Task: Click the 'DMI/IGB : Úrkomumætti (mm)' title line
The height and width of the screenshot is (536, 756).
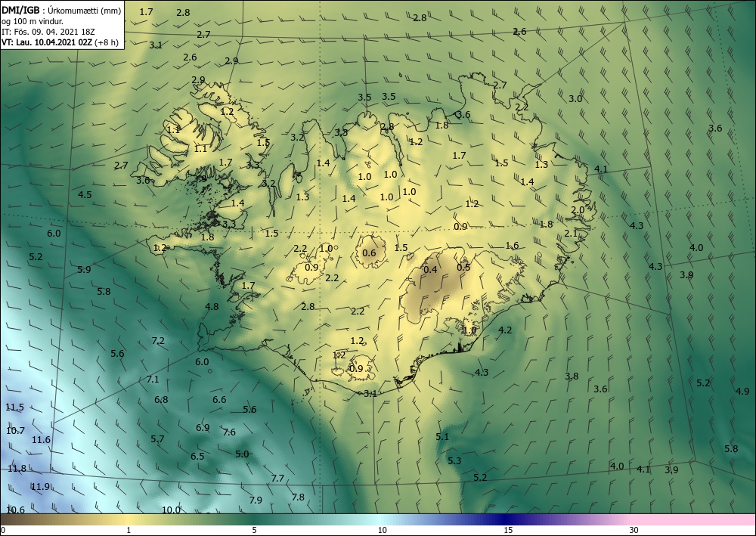Action: (x=61, y=10)
